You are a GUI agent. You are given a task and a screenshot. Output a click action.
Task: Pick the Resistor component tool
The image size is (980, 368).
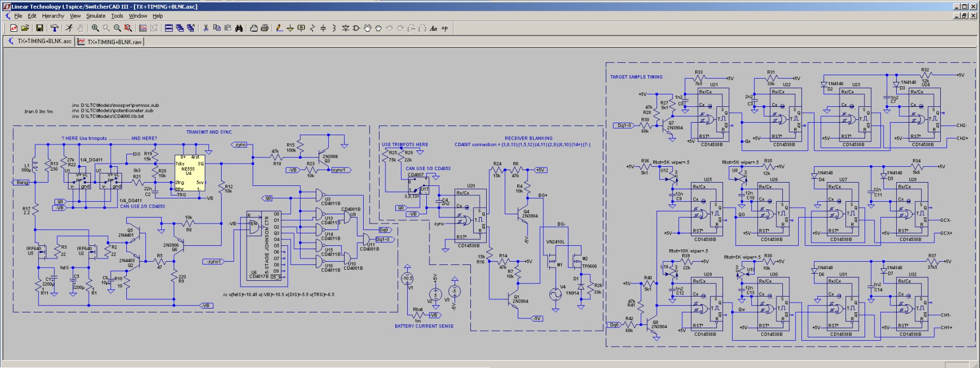(313, 28)
